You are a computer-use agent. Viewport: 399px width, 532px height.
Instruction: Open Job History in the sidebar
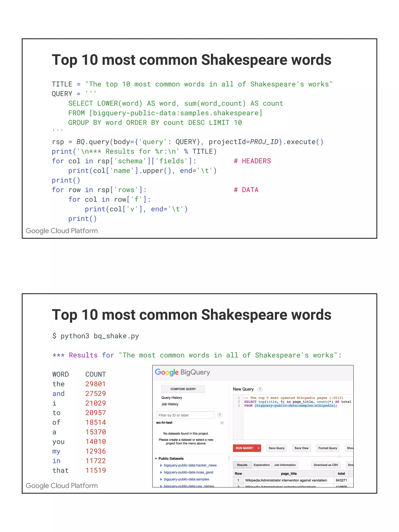pos(169,404)
